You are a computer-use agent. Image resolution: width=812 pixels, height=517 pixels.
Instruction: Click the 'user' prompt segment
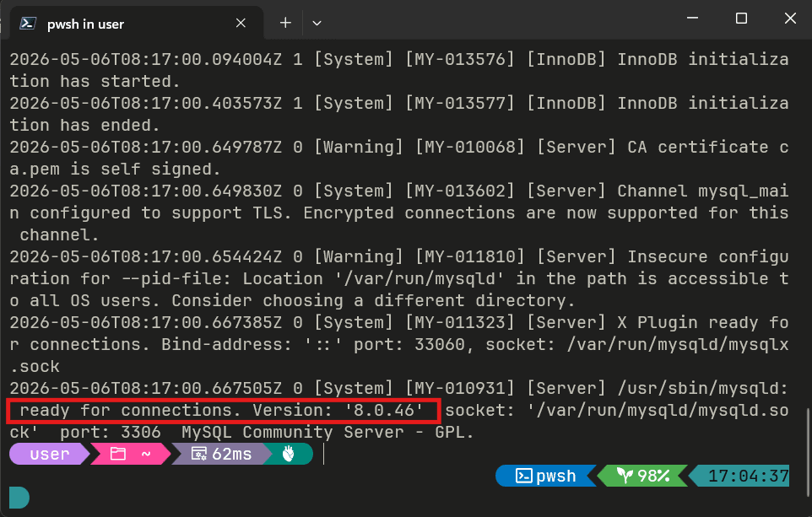pos(49,454)
